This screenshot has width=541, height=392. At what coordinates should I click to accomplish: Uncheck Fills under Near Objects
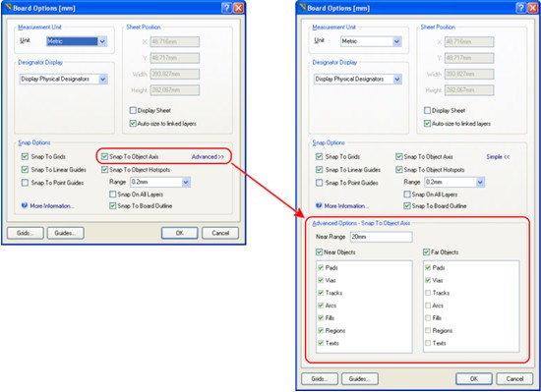coord(321,318)
